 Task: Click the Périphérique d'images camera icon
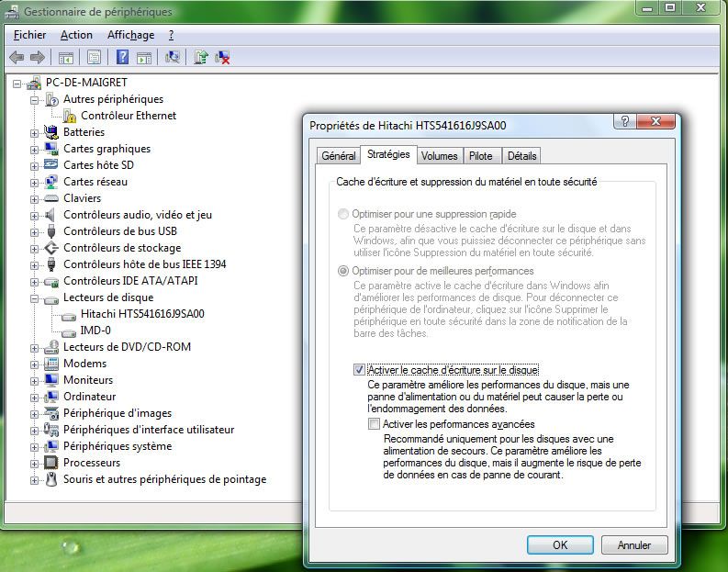pyautogui.click(x=51, y=413)
